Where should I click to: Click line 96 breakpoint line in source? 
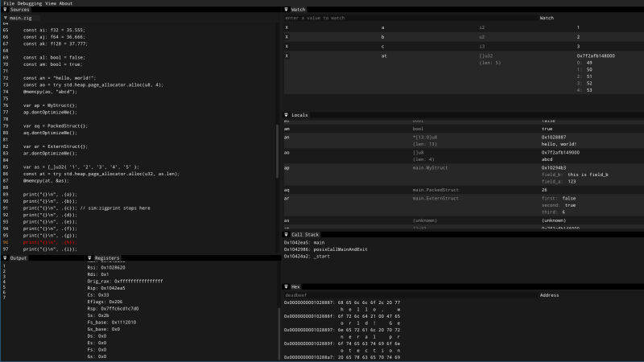coord(50,242)
